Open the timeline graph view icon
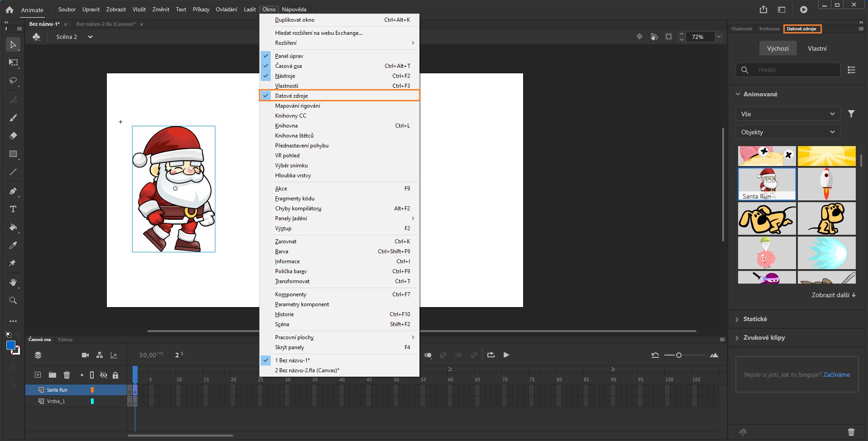The width and height of the screenshot is (868, 441). pos(114,355)
